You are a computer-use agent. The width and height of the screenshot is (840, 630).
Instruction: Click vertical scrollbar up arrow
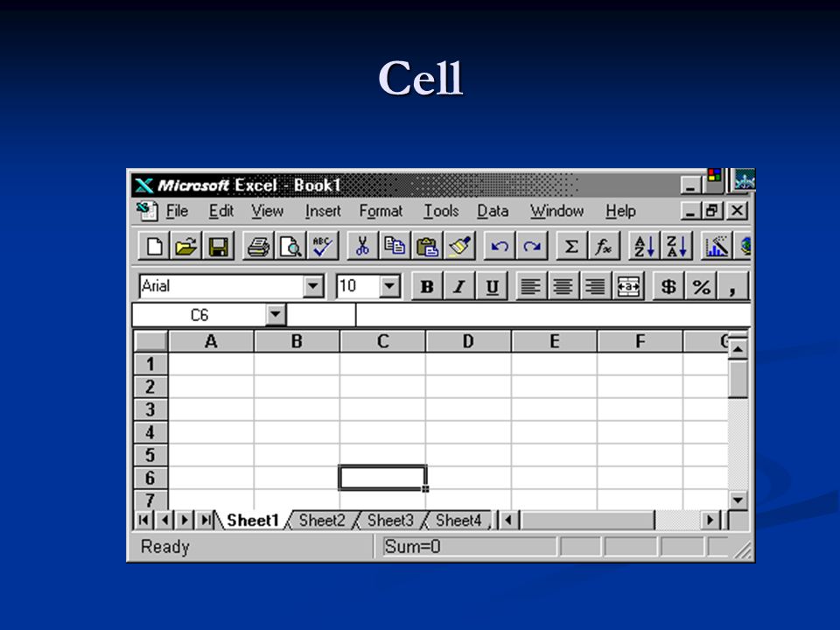point(738,350)
